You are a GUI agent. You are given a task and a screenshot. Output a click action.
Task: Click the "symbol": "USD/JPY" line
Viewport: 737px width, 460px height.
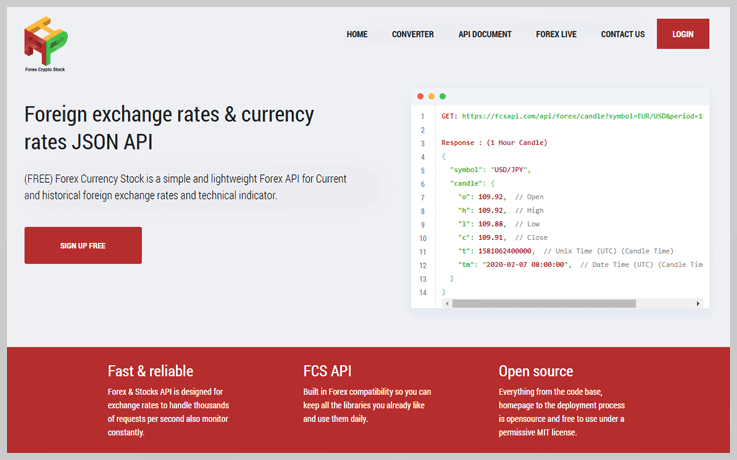[490, 170]
